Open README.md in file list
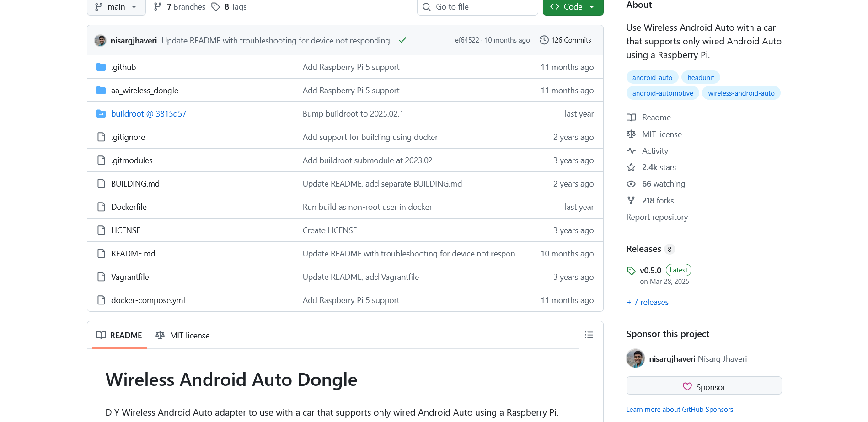The width and height of the screenshot is (868, 422). pos(133,254)
